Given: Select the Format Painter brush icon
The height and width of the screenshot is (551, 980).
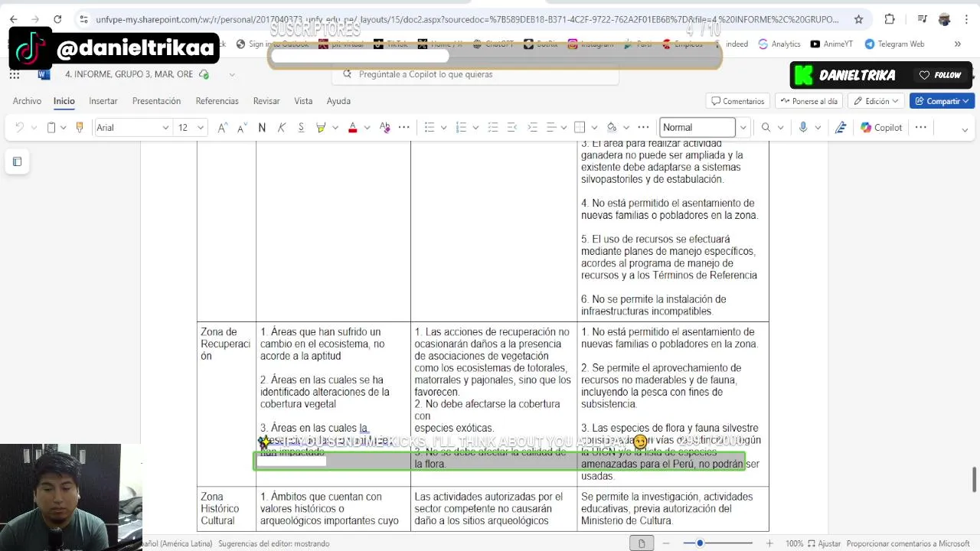Looking at the screenshot, I should pyautogui.click(x=79, y=128).
